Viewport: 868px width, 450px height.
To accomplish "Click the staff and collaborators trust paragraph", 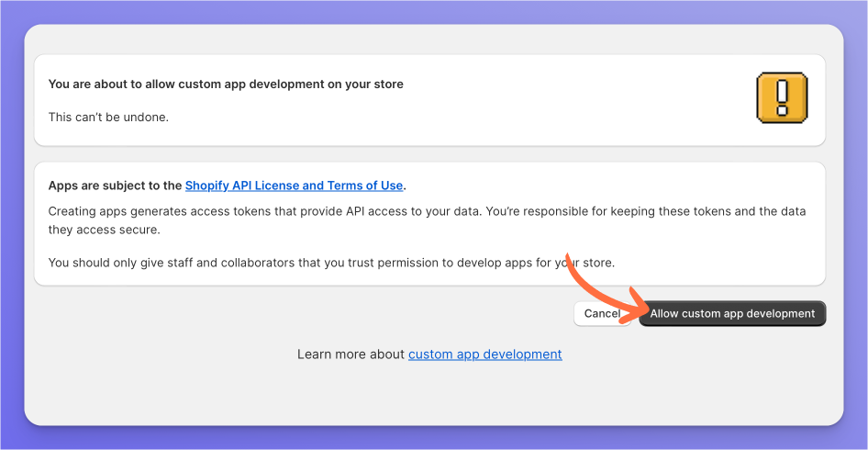I will tap(303, 263).
